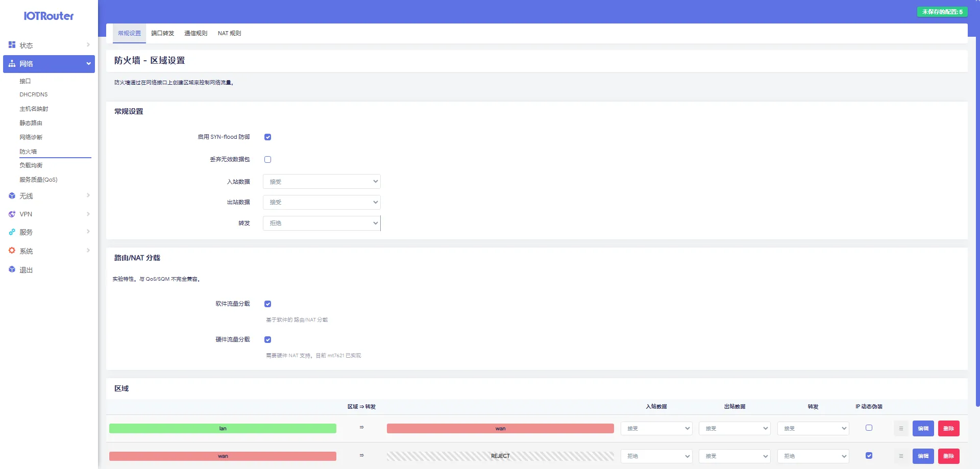Uncheck the 硬件流量分载 checkbox

coord(267,340)
